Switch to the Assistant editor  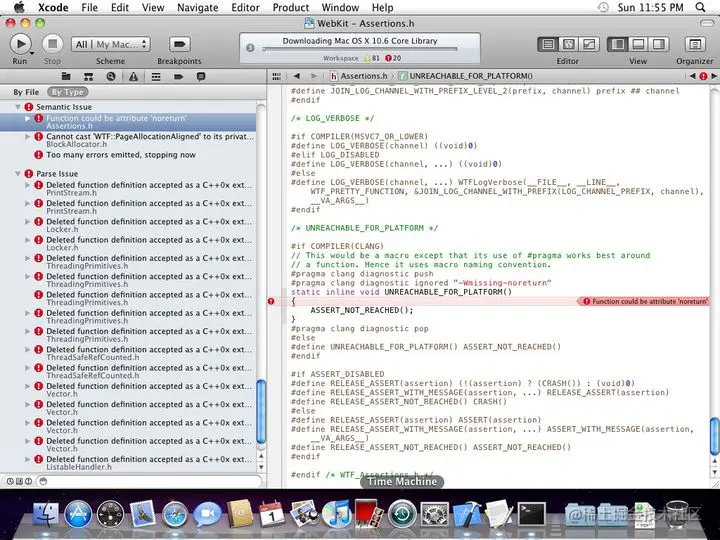pos(568,45)
